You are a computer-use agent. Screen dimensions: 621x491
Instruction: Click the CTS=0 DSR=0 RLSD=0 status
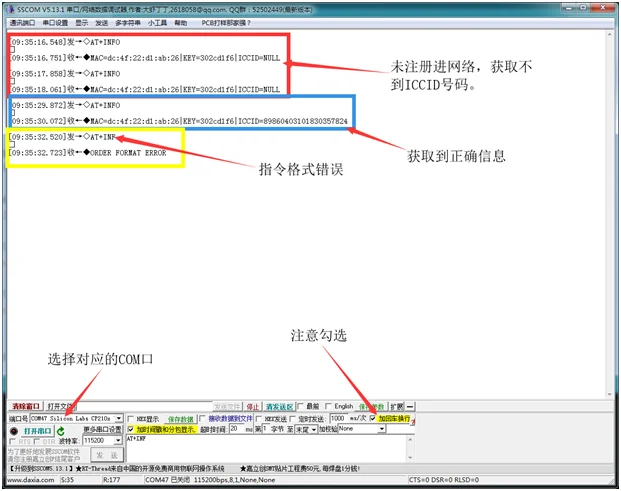(x=444, y=480)
